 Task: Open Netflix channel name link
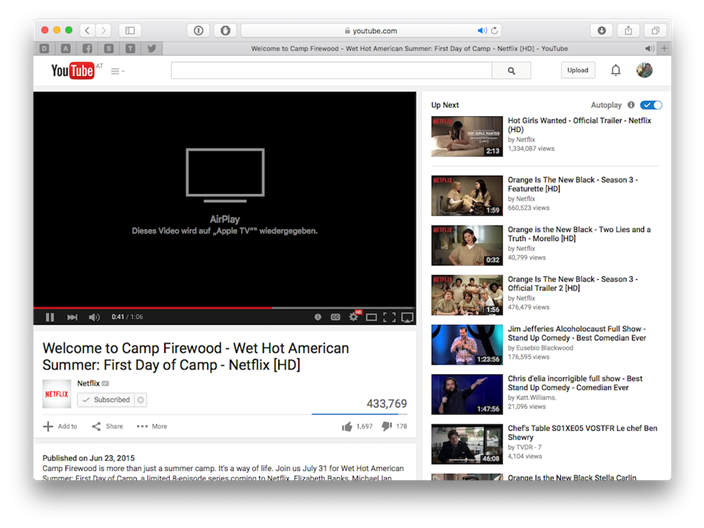[x=88, y=383]
